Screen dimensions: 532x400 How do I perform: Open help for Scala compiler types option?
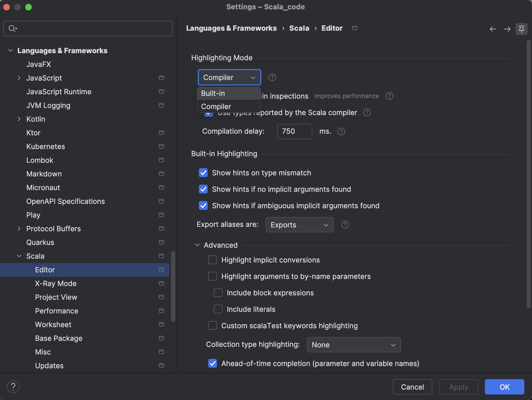click(x=367, y=112)
